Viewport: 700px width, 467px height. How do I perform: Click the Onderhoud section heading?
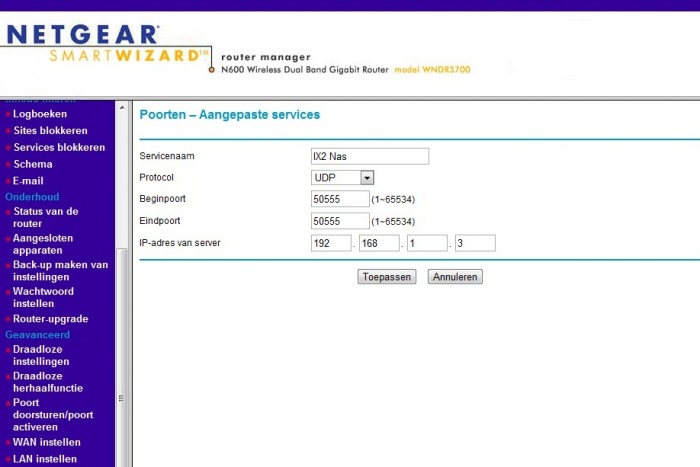coord(32,197)
